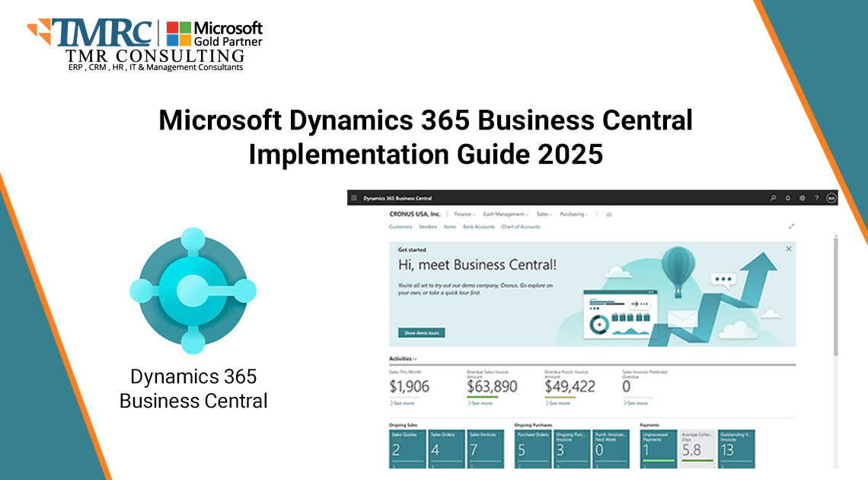
Task: Open the Ongoing Purchase Invoices tile
Action: click(572, 449)
